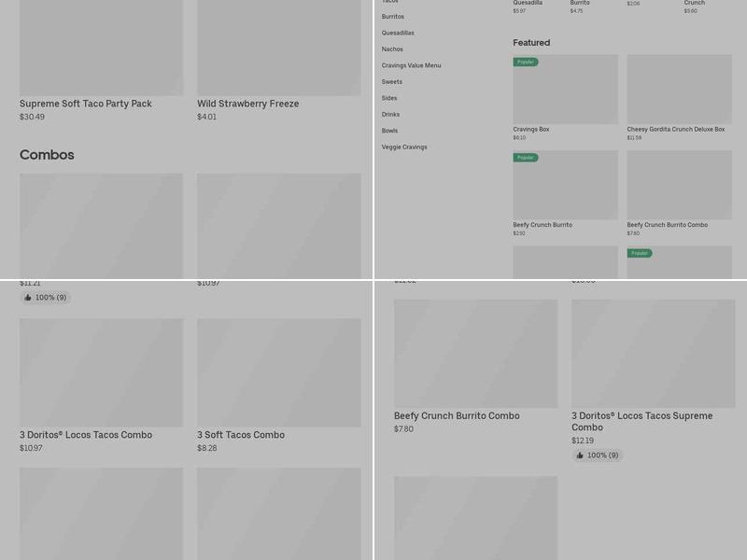Open Burritos category in the sidebar menu
The height and width of the screenshot is (560, 747).
tap(392, 17)
